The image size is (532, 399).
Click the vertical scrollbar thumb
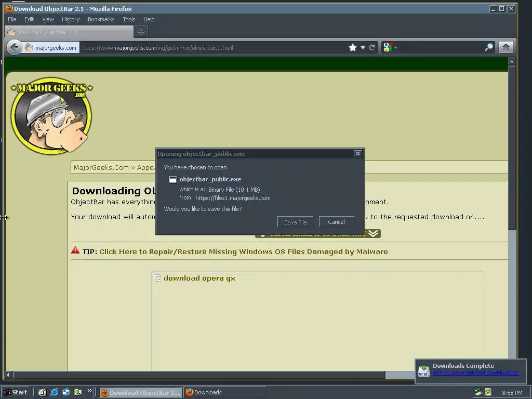[x=512, y=148]
